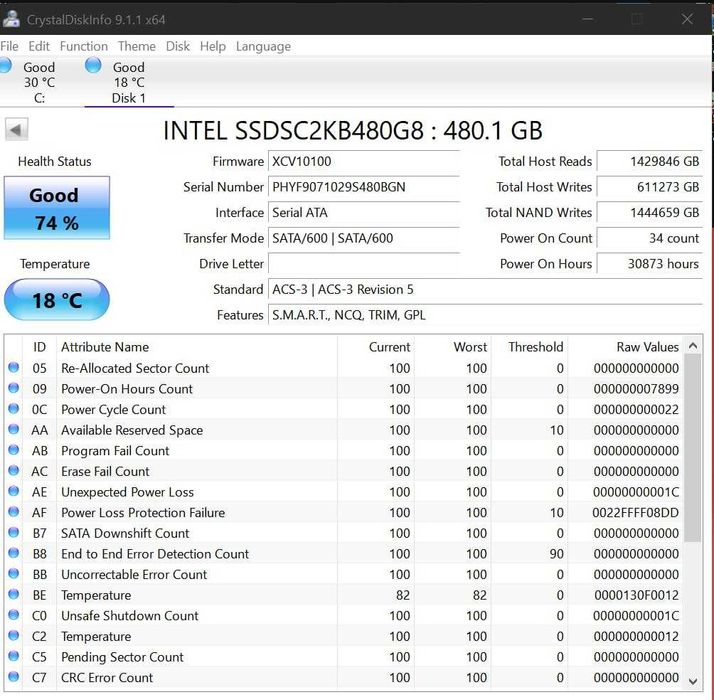Click the Interface field Serial ATA
The image size is (714, 700).
pyautogui.click(x=364, y=213)
